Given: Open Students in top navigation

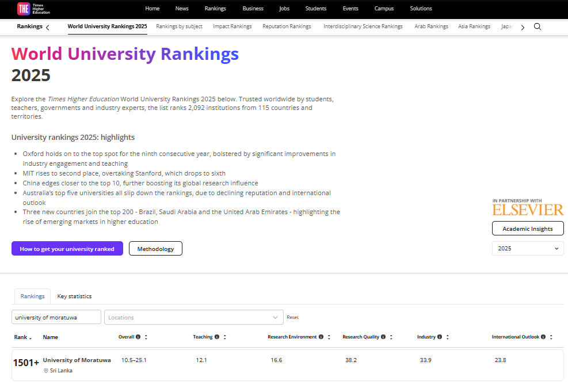Looking at the screenshot, I should [x=316, y=9].
